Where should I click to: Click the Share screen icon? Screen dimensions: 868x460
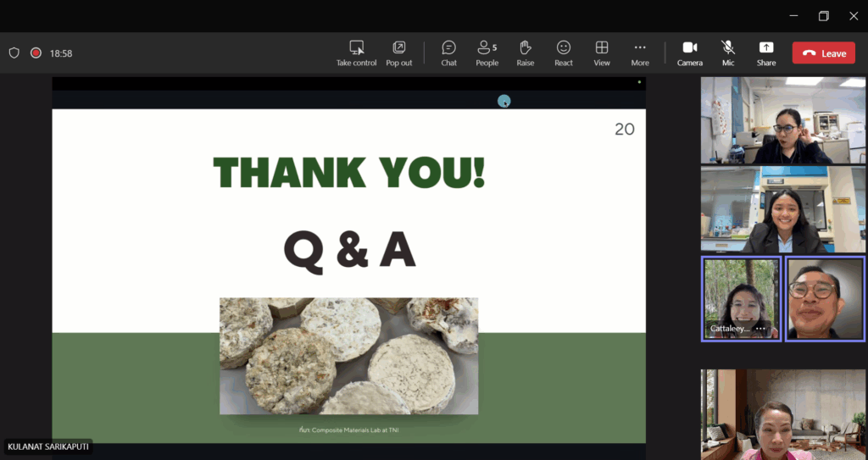click(x=765, y=48)
